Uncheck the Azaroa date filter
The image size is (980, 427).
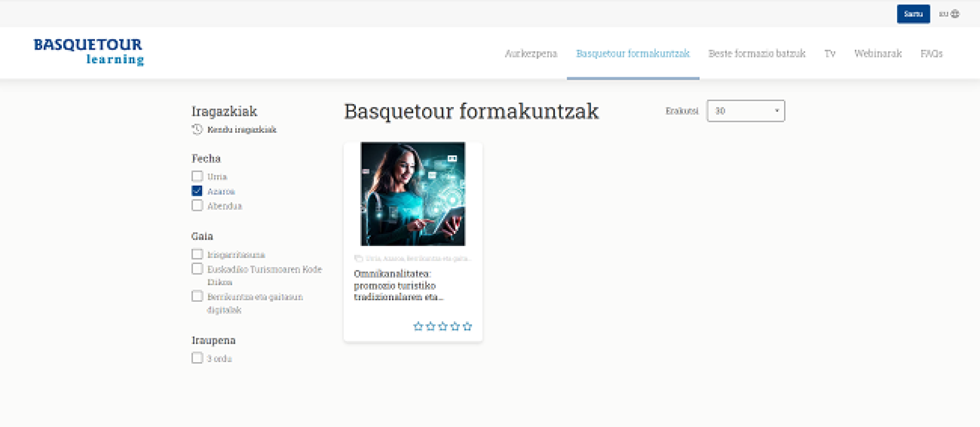click(197, 191)
